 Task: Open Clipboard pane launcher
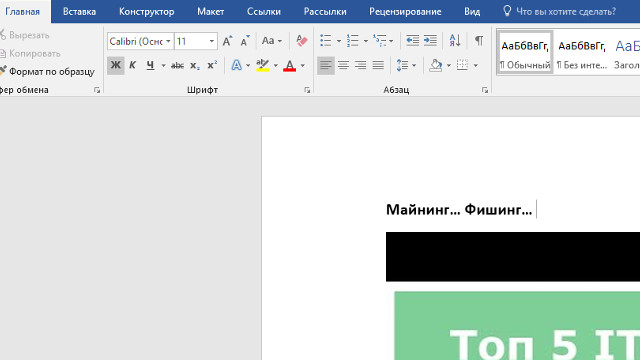click(x=97, y=90)
